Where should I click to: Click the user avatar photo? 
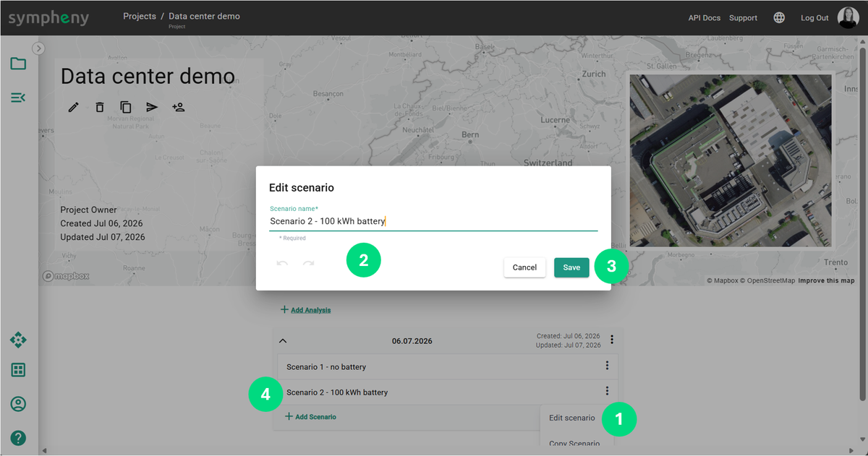pyautogui.click(x=848, y=18)
